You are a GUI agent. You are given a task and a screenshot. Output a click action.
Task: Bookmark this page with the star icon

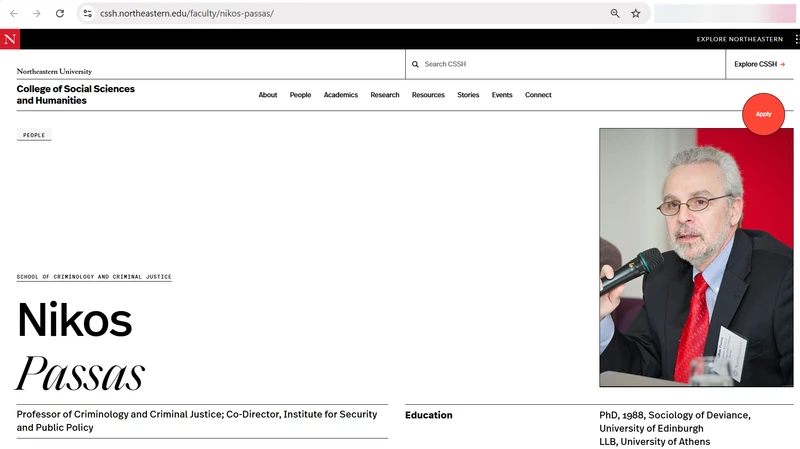tap(636, 14)
